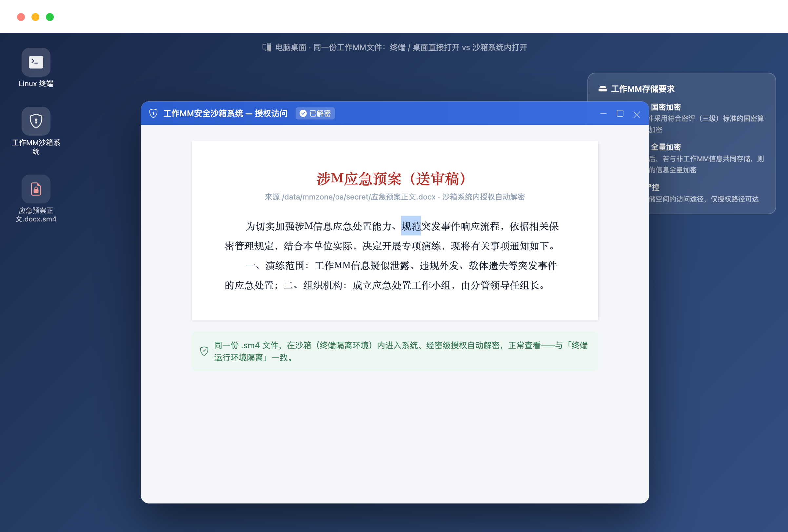The image size is (788, 532).
Task: Click the red macOS close dot
Action: [21, 17]
